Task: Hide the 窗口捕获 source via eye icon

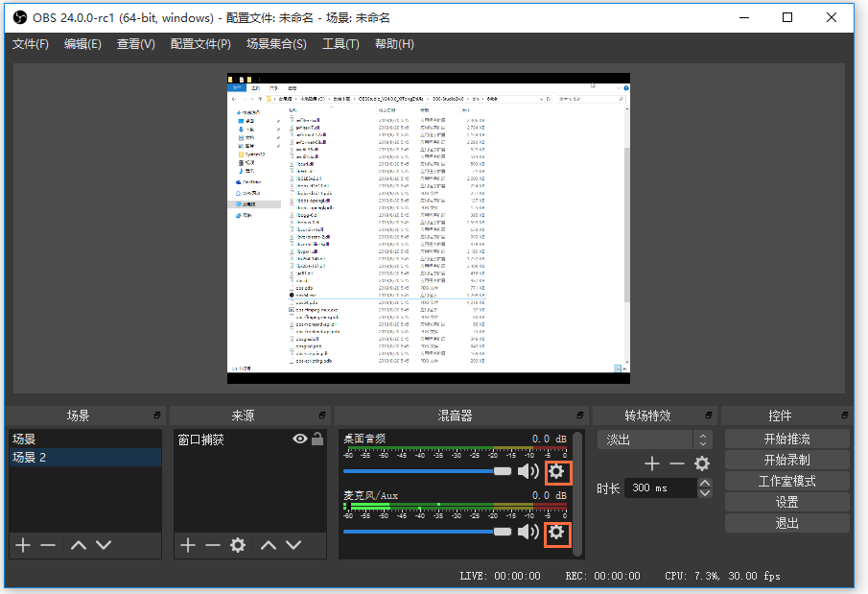Action: (300, 439)
